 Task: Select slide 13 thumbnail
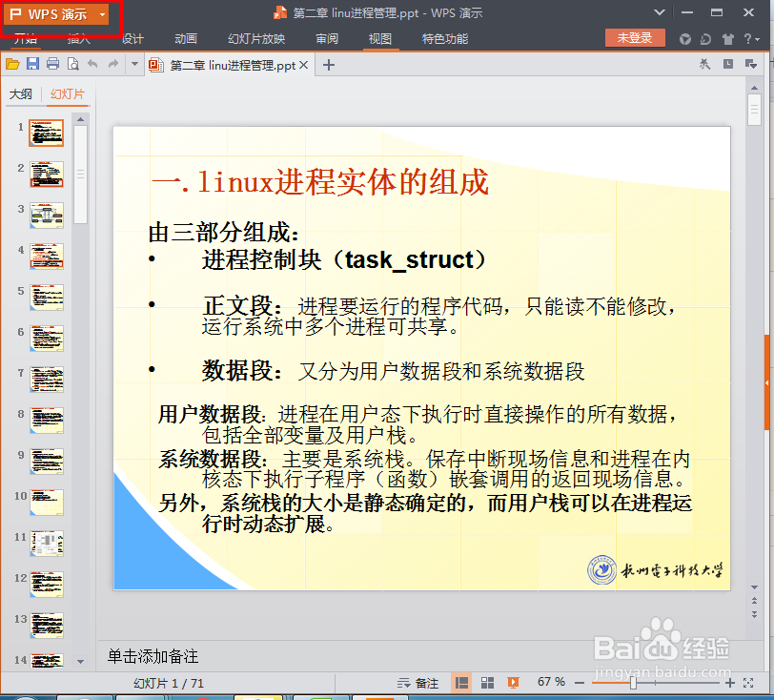pos(47,626)
